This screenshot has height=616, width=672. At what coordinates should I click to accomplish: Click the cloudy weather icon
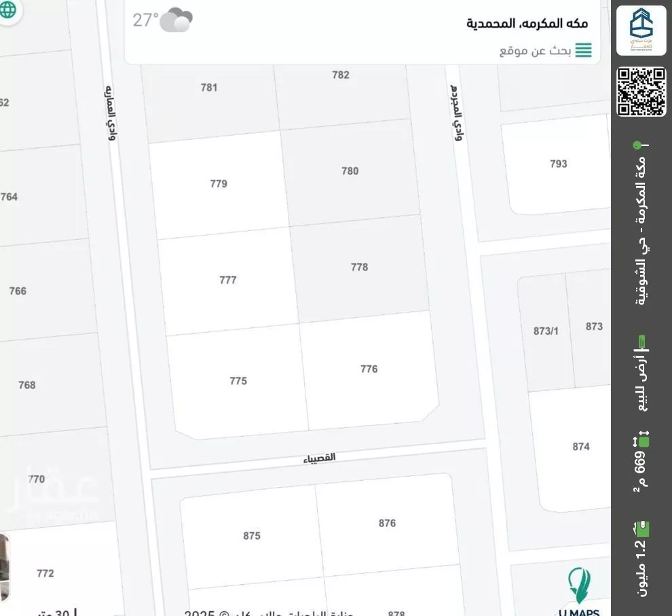[175, 20]
